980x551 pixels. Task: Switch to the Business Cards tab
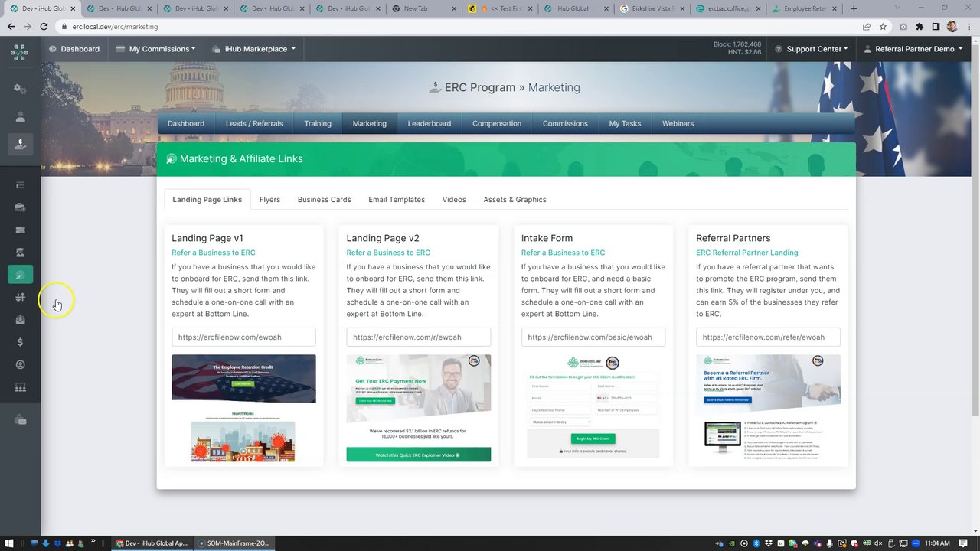tap(325, 199)
